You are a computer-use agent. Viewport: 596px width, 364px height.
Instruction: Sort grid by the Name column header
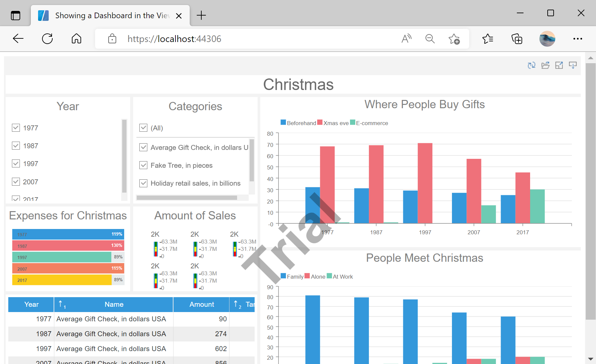coord(114,304)
